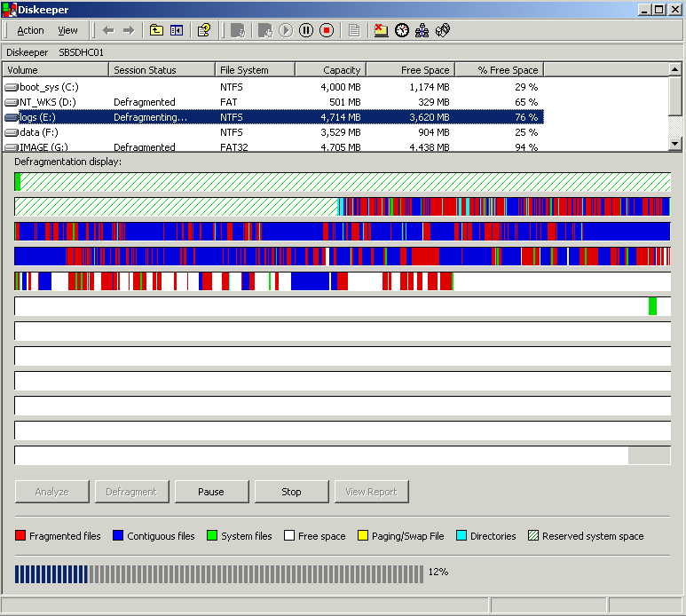Click the Forward arrow toolbar icon
The image size is (686, 616).
[129, 31]
